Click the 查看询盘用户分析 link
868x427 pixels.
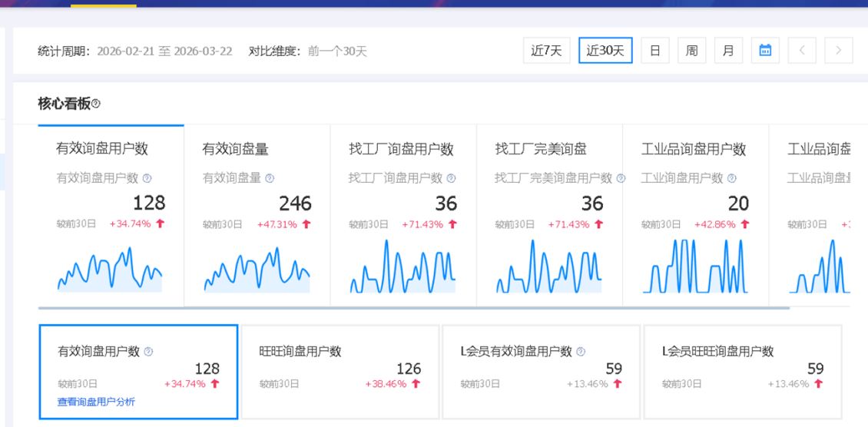click(97, 402)
